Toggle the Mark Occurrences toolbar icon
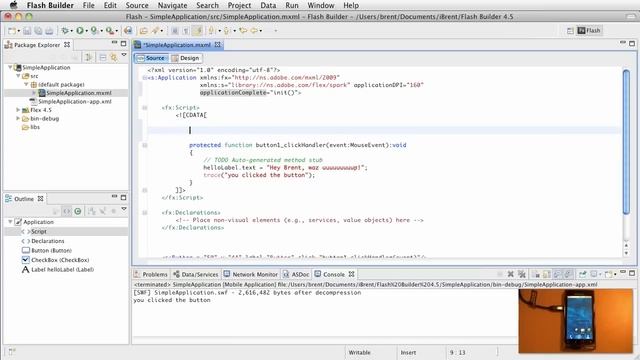This screenshot has height=360, width=640. (x=198, y=31)
